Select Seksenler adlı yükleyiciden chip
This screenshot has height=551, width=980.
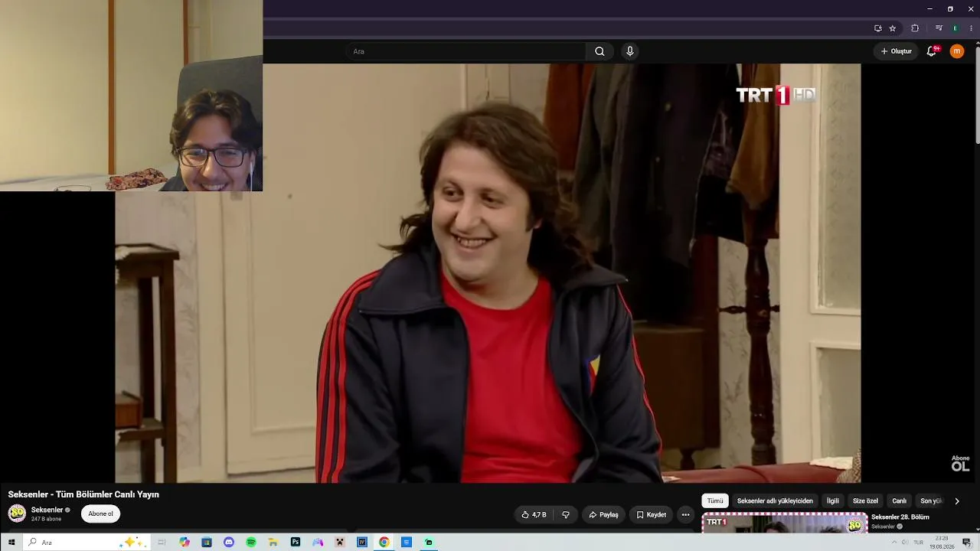(775, 500)
